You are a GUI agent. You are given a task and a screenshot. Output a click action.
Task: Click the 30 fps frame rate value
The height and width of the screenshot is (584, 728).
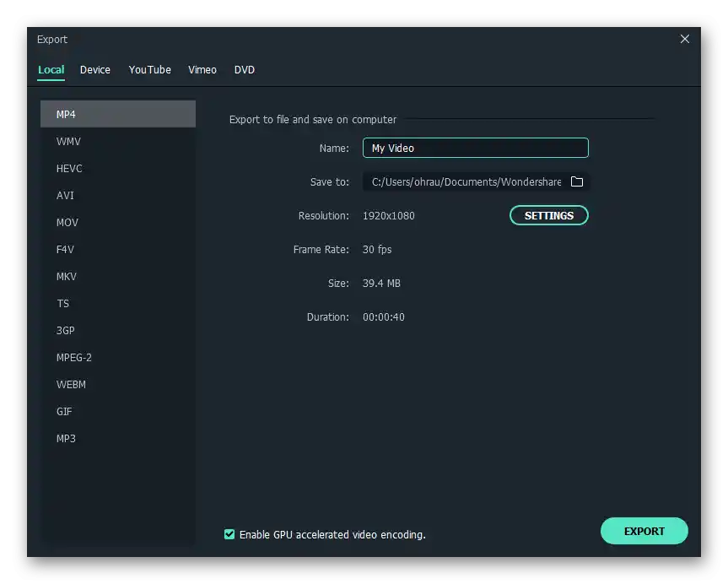click(x=377, y=250)
